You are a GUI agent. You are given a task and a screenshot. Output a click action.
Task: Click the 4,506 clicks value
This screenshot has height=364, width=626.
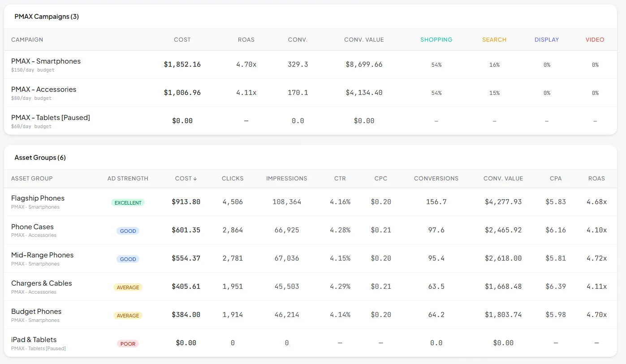point(233,202)
